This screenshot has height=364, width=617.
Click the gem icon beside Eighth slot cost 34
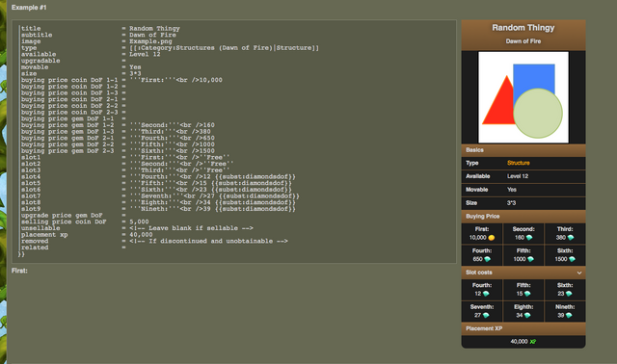527,315
